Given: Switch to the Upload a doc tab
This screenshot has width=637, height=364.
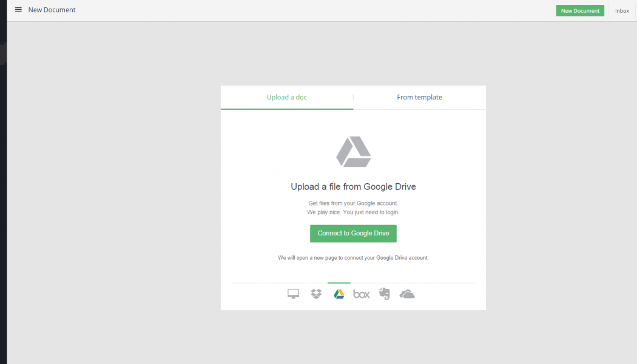Looking at the screenshot, I should click(x=287, y=97).
